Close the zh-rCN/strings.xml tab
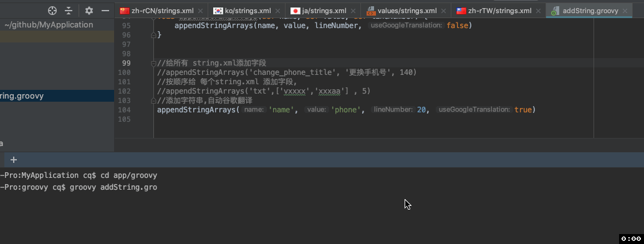Image resolution: width=644 pixels, height=244 pixels. [x=200, y=11]
